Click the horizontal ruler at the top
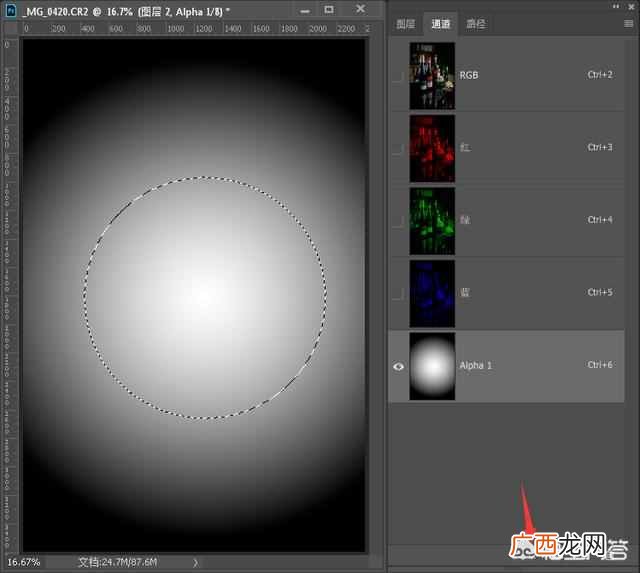This screenshot has width=640, height=573. pos(195,29)
